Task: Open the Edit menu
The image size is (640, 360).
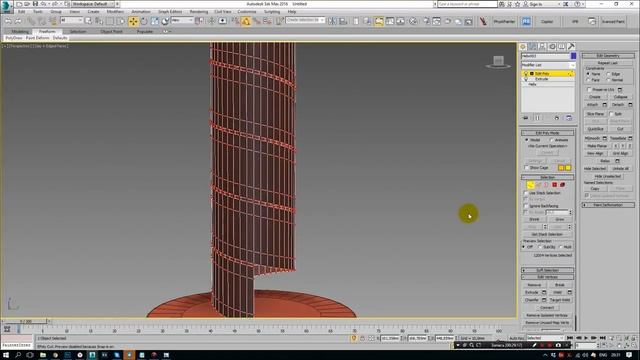Action: (22, 12)
